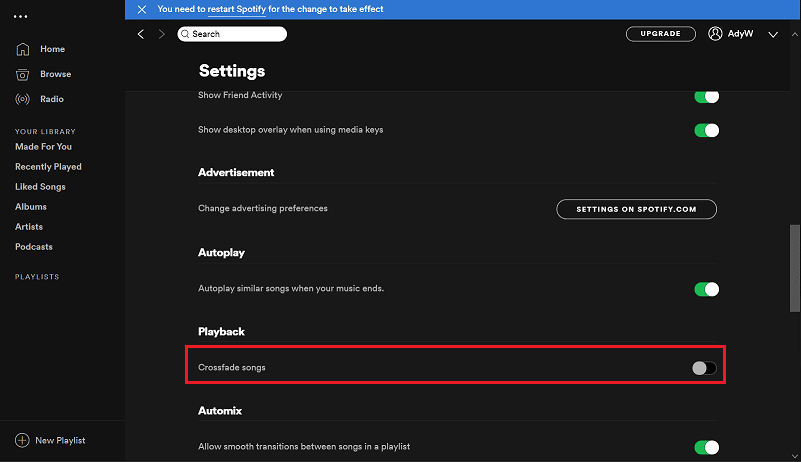Image resolution: width=801 pixels, height=462 pixels.
Task: Click the Settings page heading
Action: click(x=232, y=71)
